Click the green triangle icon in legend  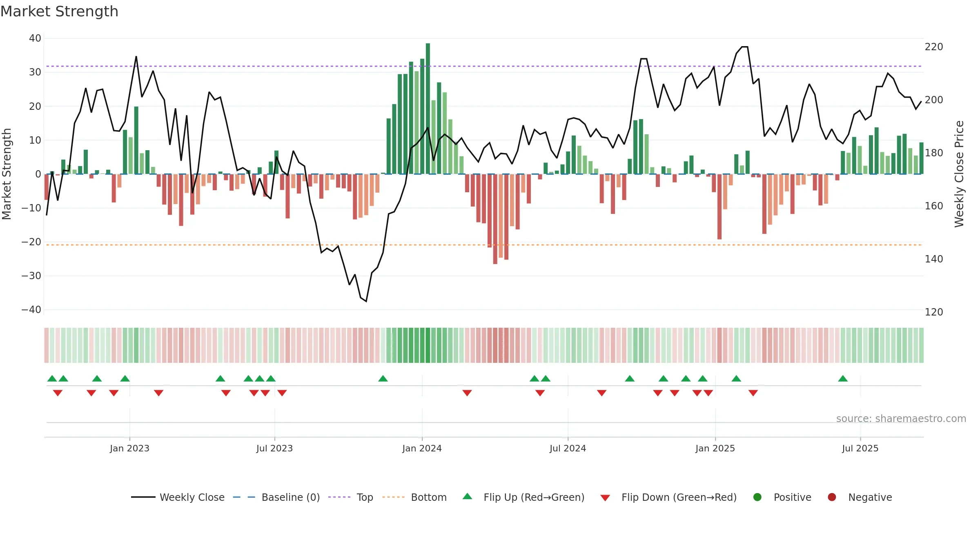468,496
